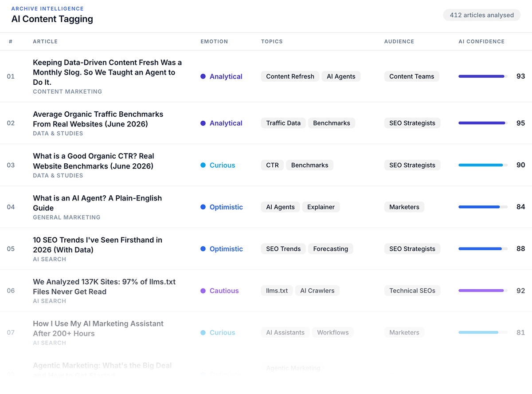Viewport: 532px width, 394px height.
Task: Open article 'Keeping Data-Driven Content Fresh'
Action: coord(107,72)
